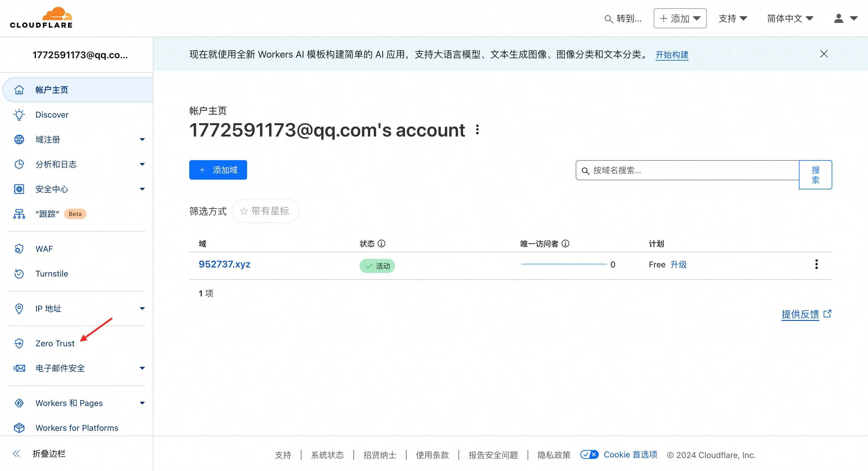The image size is (868, 471).
Task: Open the Discover lightbulb icon
Action: click(19, 115)
